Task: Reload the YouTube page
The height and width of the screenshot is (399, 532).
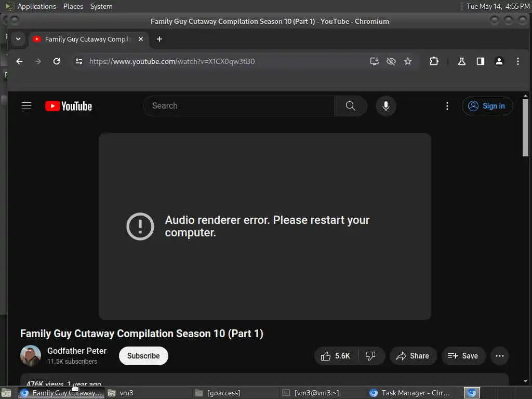Action: 57,61
